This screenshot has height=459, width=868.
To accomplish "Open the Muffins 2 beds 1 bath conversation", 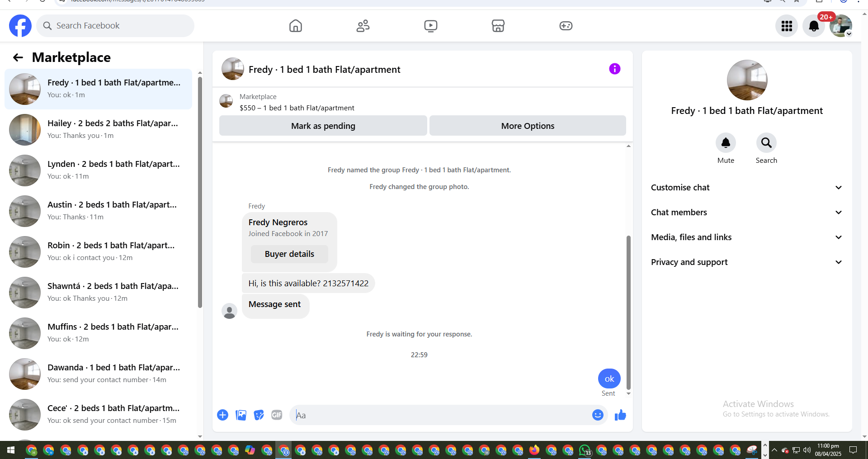I will [x=98, y=333].
